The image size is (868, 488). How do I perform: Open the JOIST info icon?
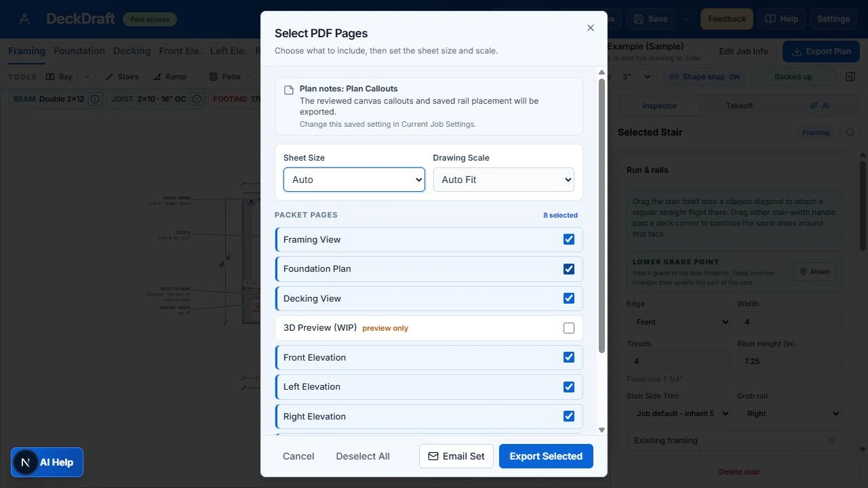[197, 99]
